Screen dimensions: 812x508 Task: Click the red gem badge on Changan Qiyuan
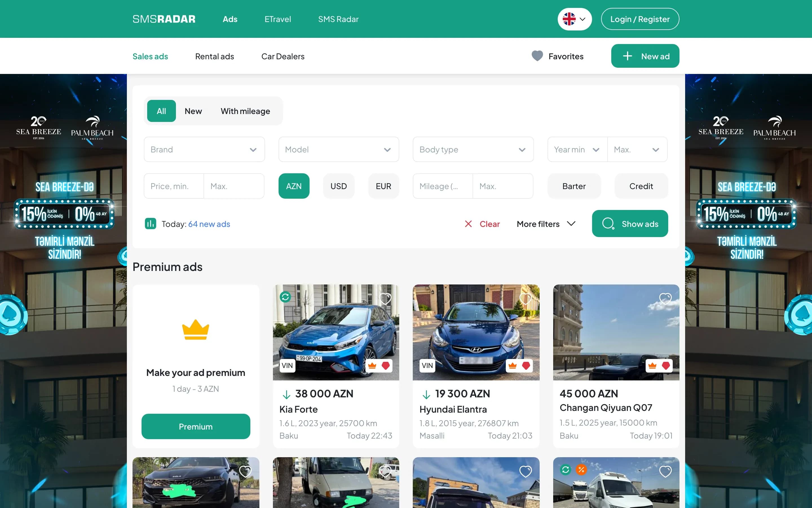pyautogui.click(x=666, y=365)
